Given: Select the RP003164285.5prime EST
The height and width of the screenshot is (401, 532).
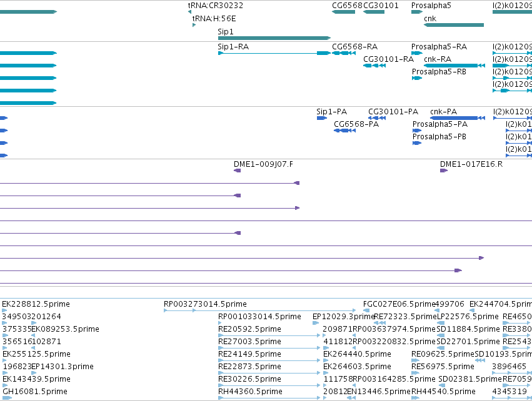Looking at the screenshot, I should pyautogui.click(x=354, y=385).
